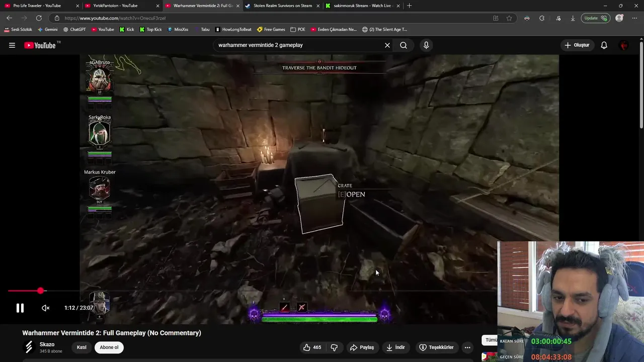Viewport: 644px width, 362px height.
Task: Open the Gemini bookmark
Action: [x=48, y=30]
